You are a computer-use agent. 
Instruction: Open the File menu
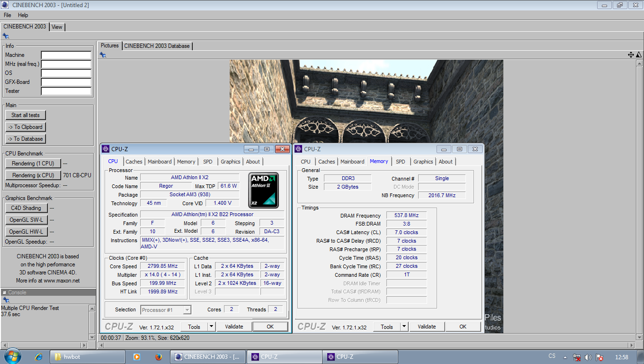click(x=8, y=15)
